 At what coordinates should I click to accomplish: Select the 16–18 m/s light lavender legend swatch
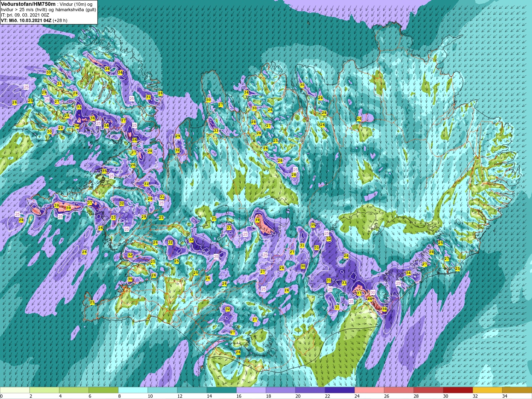[251, 390]
